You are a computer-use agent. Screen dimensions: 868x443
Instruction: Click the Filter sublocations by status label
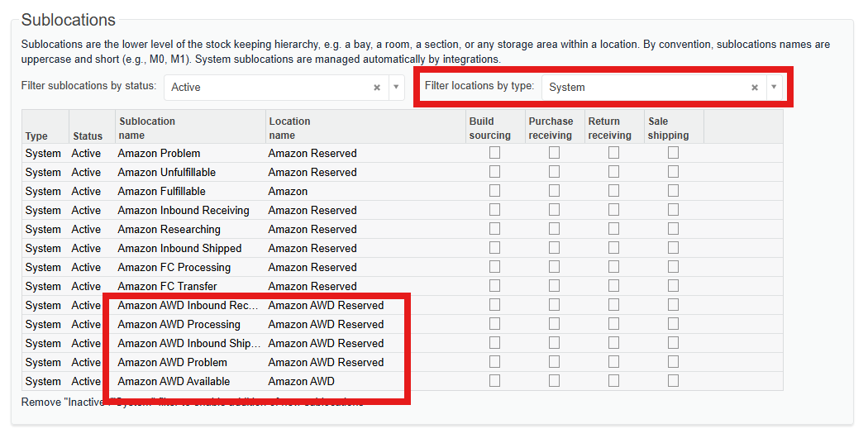click(x=88, y=86)
